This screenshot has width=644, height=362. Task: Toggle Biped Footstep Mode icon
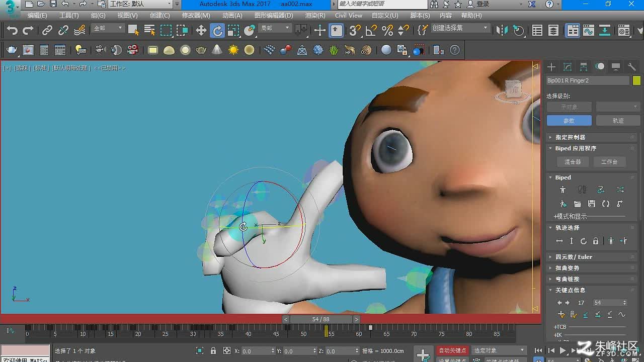pos(582,190)
